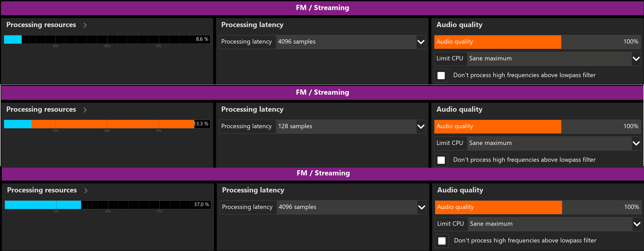
Task: Enable top 'Don't process high frequencies' checkbox
Action: [x=441, y=75]
